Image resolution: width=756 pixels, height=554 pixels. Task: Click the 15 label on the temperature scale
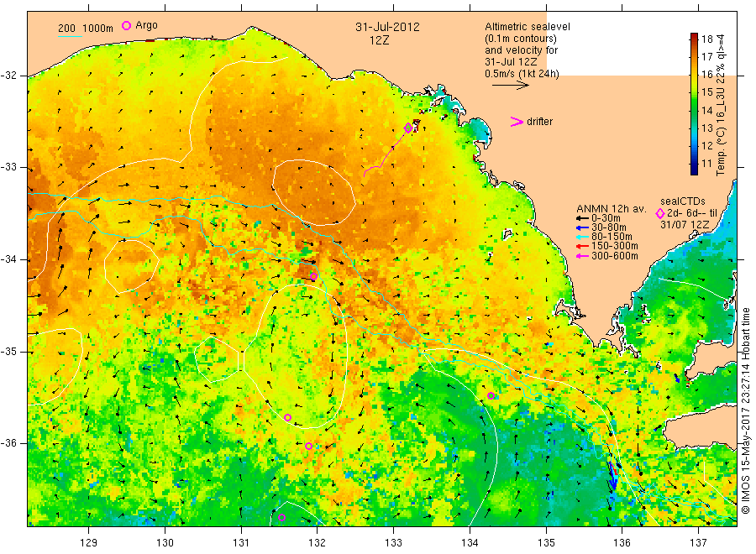(x=706, y=92)
